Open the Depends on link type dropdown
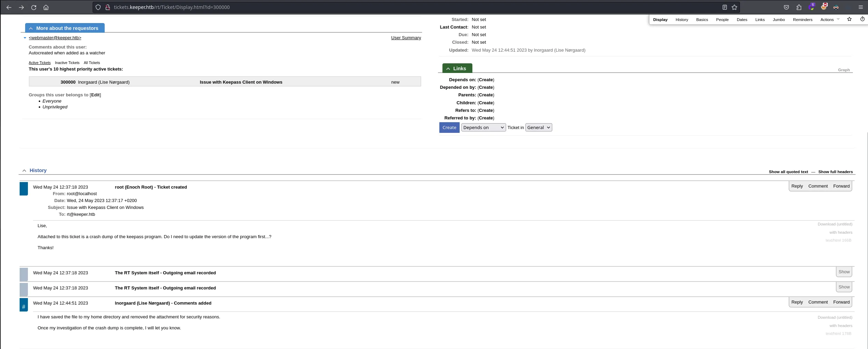The width and height of the screenshot is (868, 349). (483, 127)
